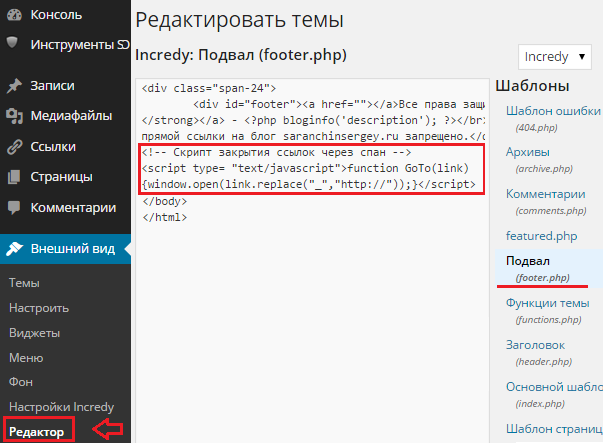Click the Links chain icon
Image resolution: width=603 pixels, height=443 pixels.
13,147
